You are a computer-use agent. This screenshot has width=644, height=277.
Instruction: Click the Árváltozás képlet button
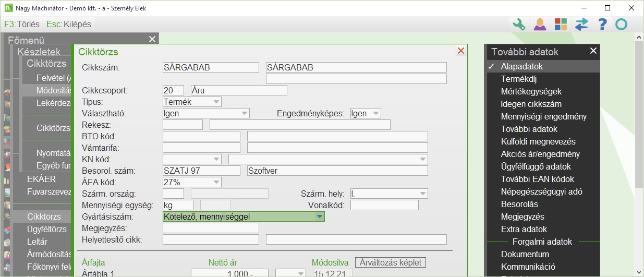tap(391, 262)
